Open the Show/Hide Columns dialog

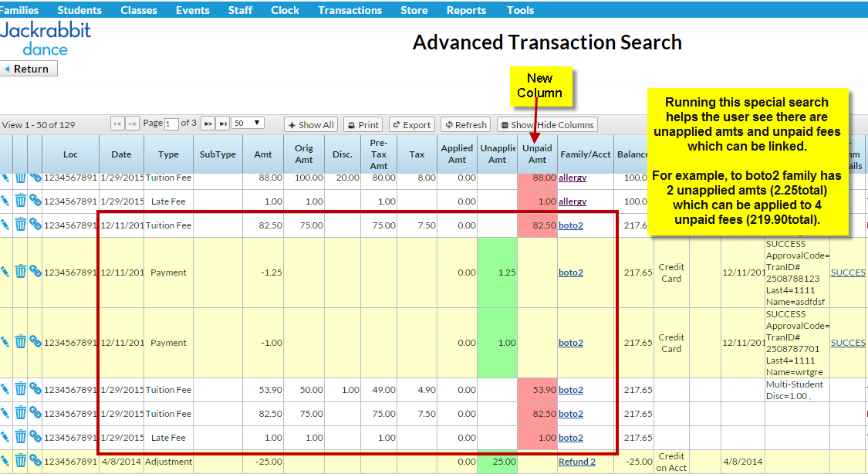548,124
